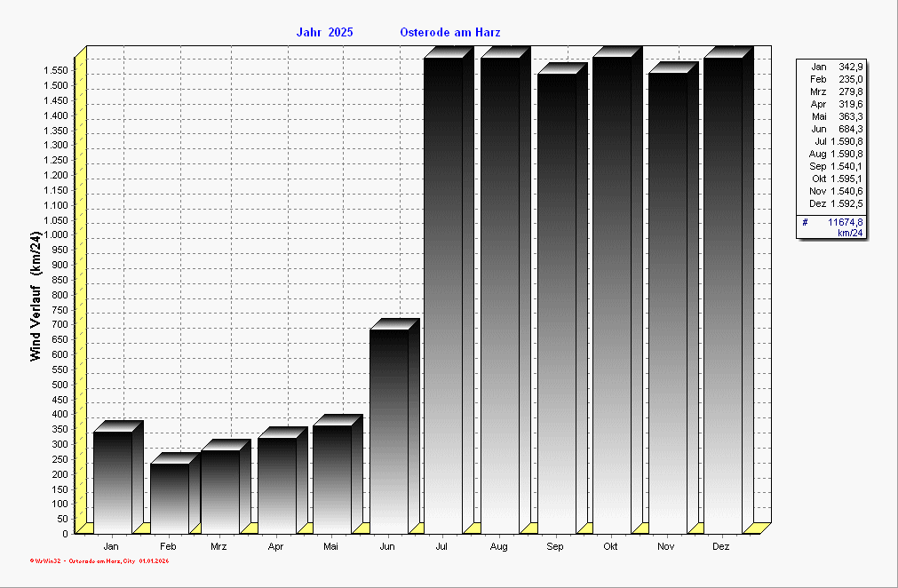Click the total value 11674,8 in legend

tap(845, 222)
